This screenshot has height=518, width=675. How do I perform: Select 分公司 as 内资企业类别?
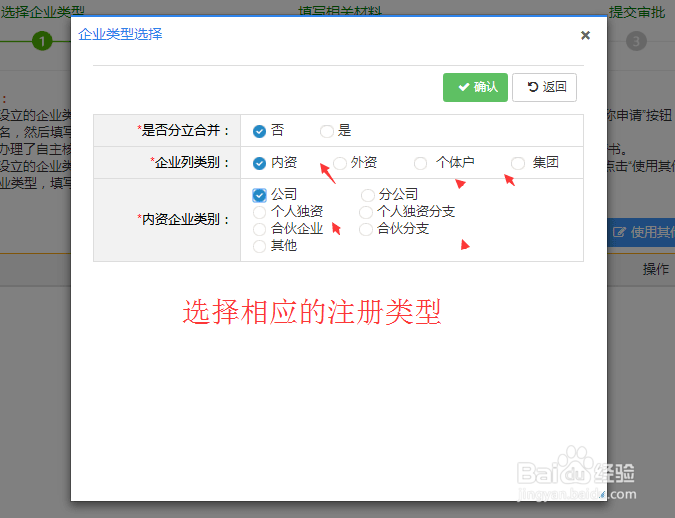pos(368,195)
